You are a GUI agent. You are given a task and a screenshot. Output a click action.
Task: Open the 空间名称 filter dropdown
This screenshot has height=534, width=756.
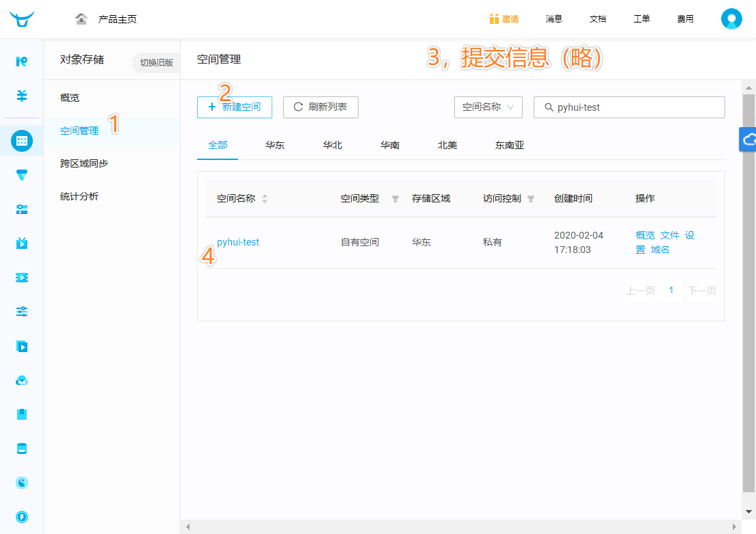click(488, 107)
